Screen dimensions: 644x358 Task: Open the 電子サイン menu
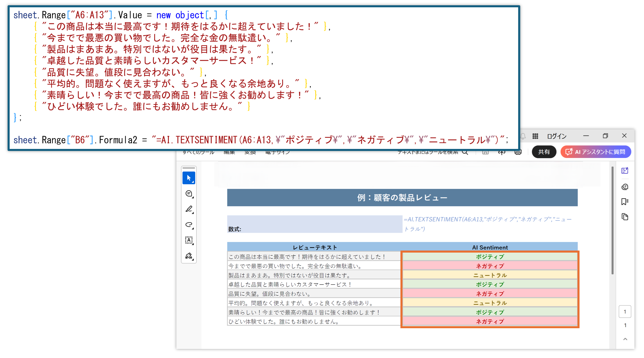[277, 152]
